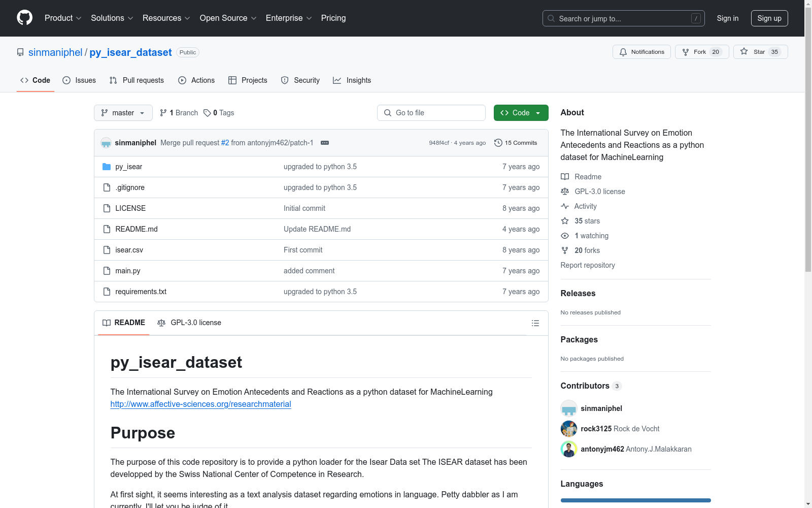Click the Go to file search field
Image resolution: width=812 pixels, height=508 pixels.
(431, 113)
